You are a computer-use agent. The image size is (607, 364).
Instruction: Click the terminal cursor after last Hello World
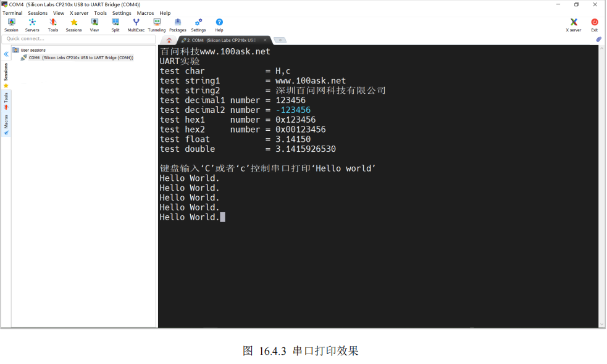pos(222,217)
